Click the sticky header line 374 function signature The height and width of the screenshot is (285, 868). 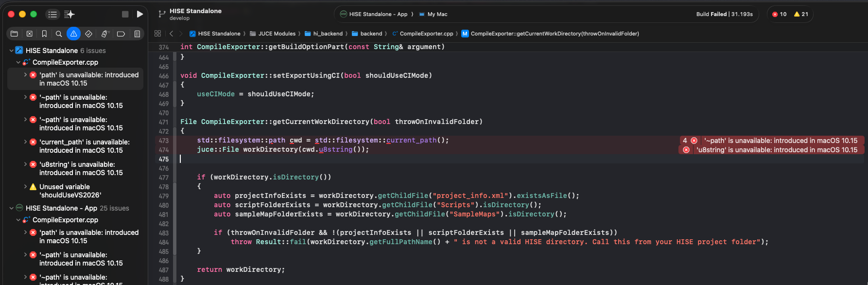pos(312,47)
